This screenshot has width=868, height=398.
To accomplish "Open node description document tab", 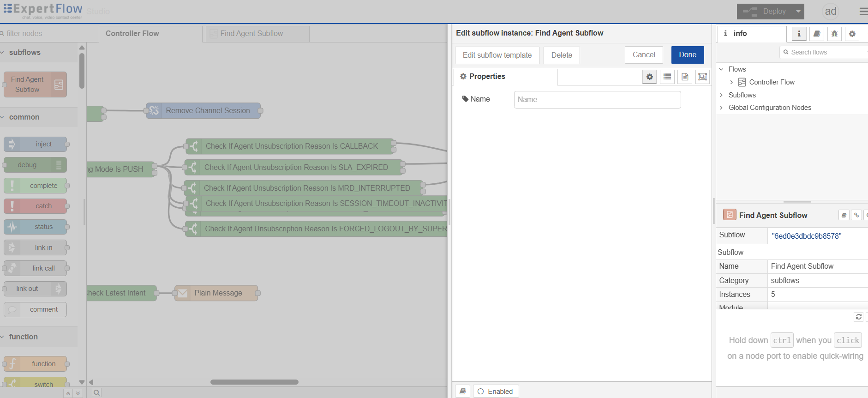I will coord(685,77).
